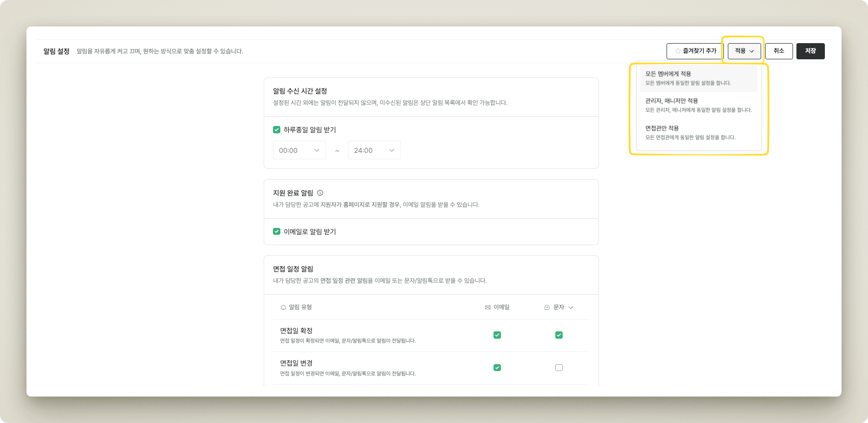Click the envelope icon in 이메일 column header
Viewport: 868px width, 423px height.
[488, 307]
